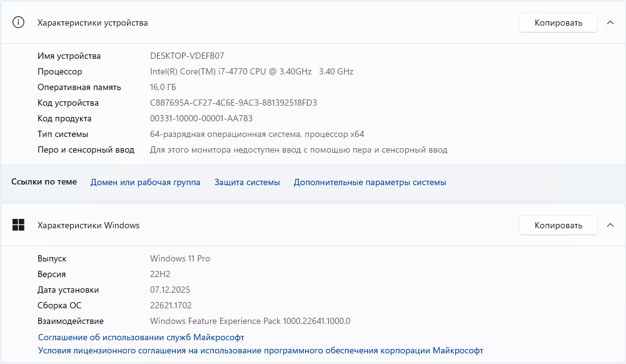
Task: Click the product code 00331-10000-00001-AA783
Action: click(x=201, y=118)
